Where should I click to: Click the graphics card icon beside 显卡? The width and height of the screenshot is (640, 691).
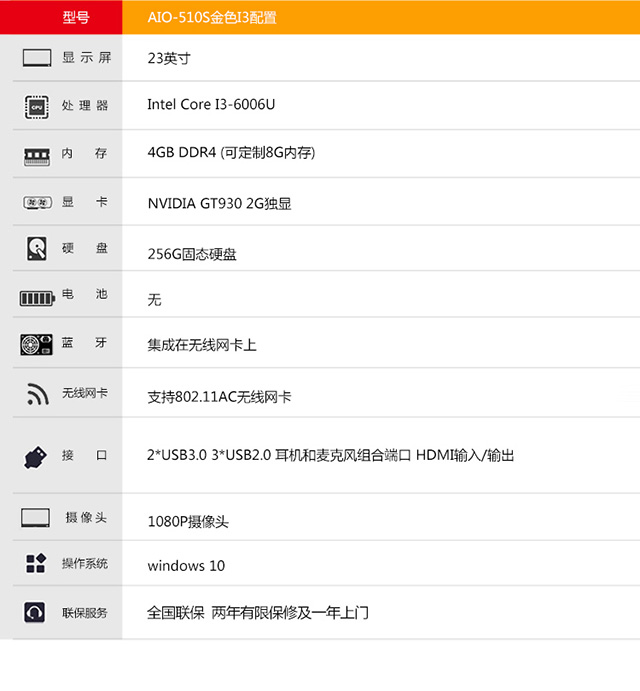tap(37, 203)
